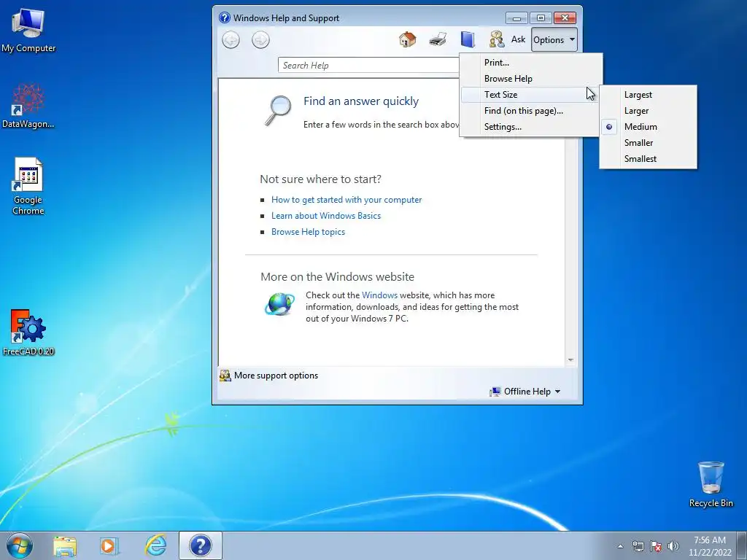Select the Recycle Bin icon
This screenshot has height=560, width=747.
coord(711,484)
